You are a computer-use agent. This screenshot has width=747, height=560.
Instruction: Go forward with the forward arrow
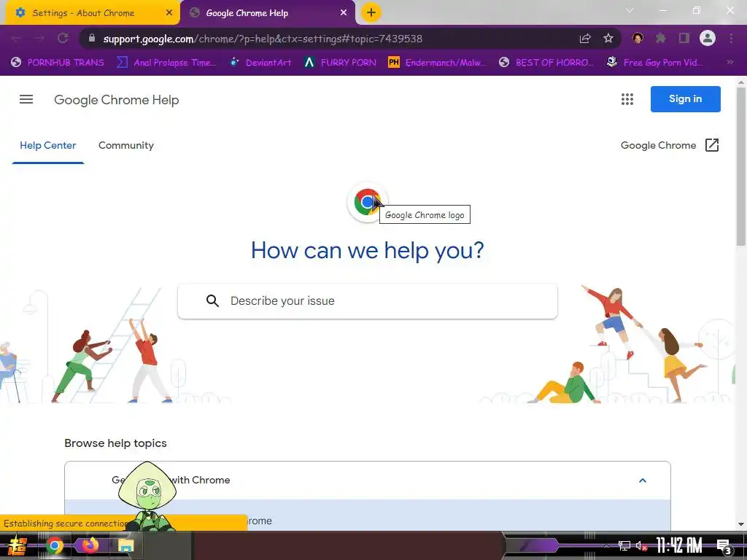coord(39,39)
